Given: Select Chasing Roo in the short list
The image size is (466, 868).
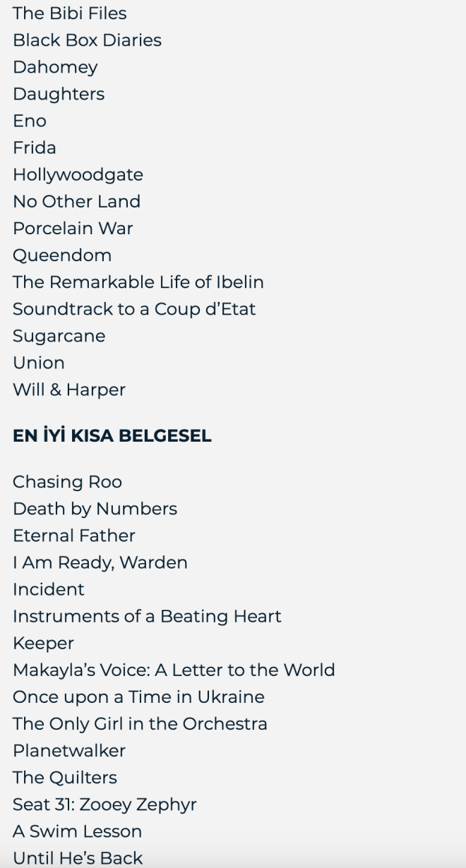Looking at the screenshot, I should (67, 482).
